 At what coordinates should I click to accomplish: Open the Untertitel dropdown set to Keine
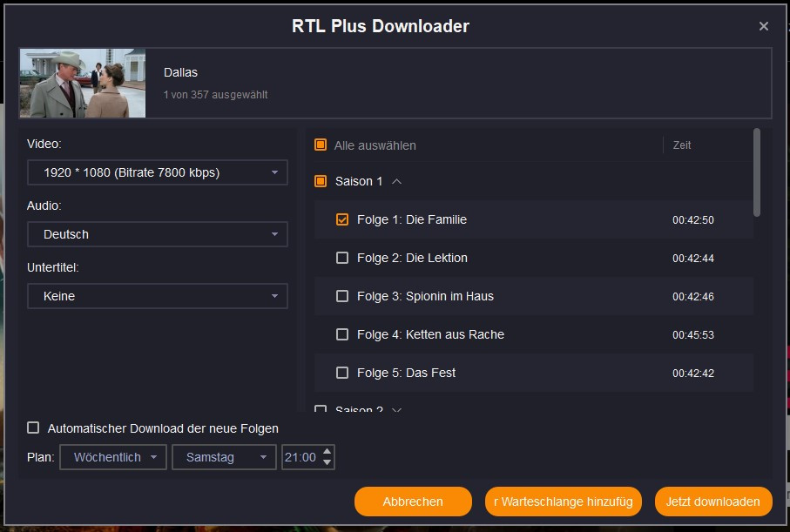157,296
